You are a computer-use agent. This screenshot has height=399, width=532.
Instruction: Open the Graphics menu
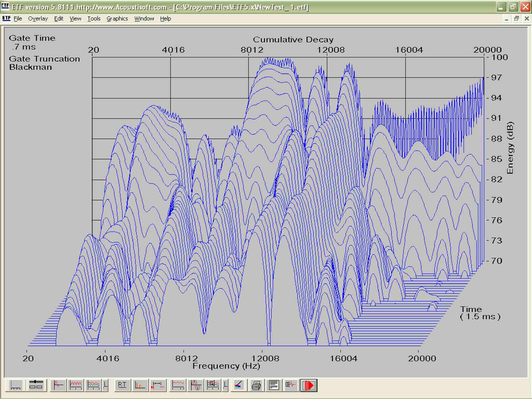[117, 18]
